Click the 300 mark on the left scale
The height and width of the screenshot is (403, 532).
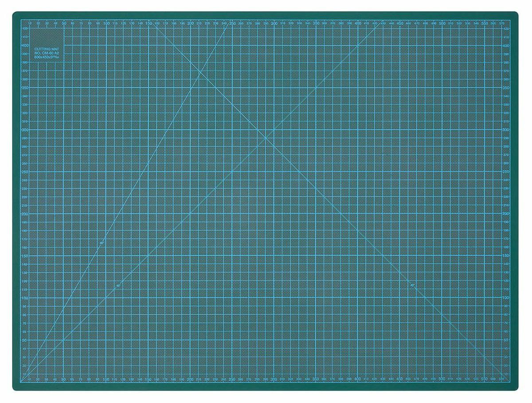tap(25, 129)
